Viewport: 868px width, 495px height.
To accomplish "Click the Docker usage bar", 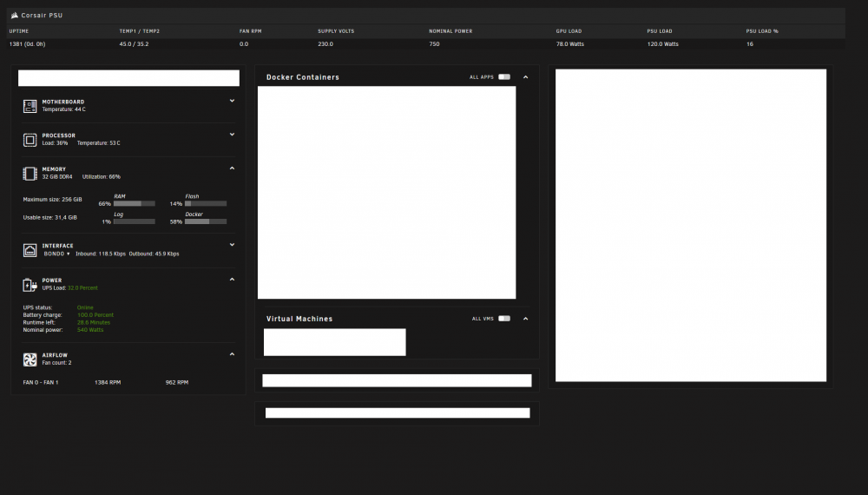I will click(x=206, y=221).
